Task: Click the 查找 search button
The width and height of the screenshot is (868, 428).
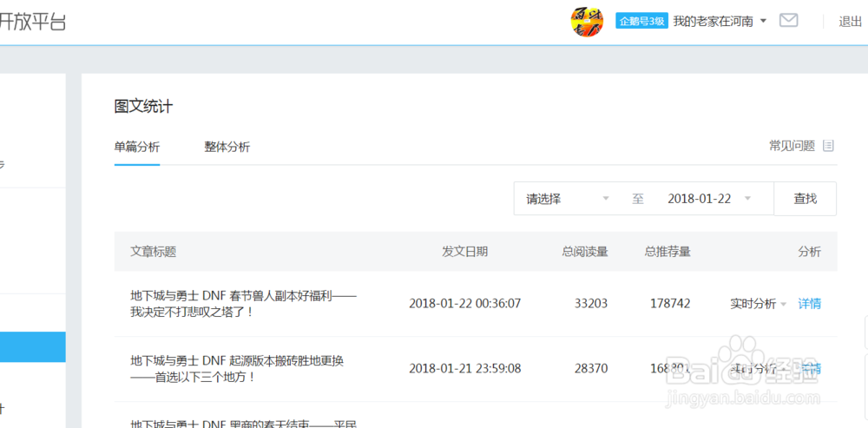Action: [805, 199]
